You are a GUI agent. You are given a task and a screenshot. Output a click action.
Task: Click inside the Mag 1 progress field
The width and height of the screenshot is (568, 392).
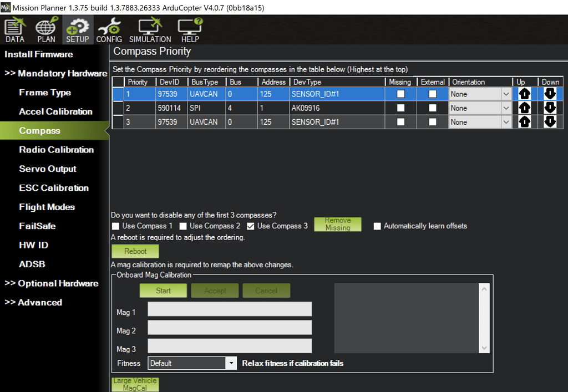[x=230, y=309]
